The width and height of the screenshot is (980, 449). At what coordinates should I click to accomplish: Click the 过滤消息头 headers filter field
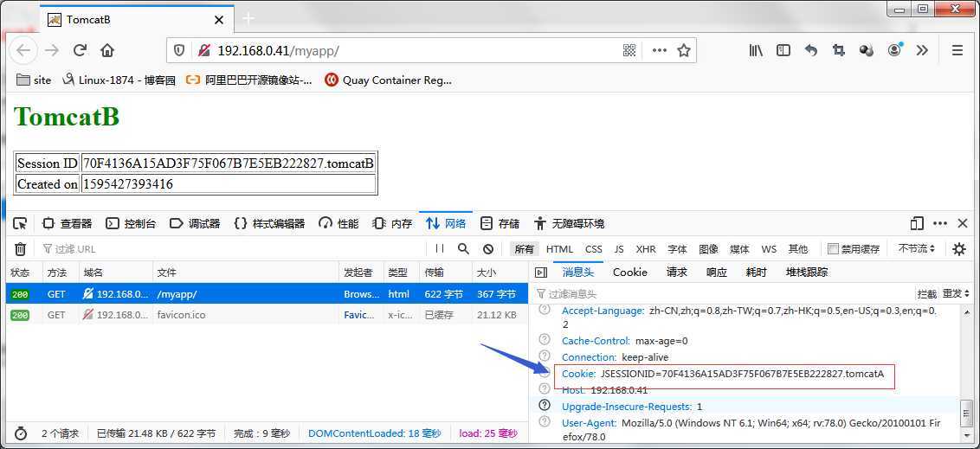pyautogui.click(x=722, y=293)
